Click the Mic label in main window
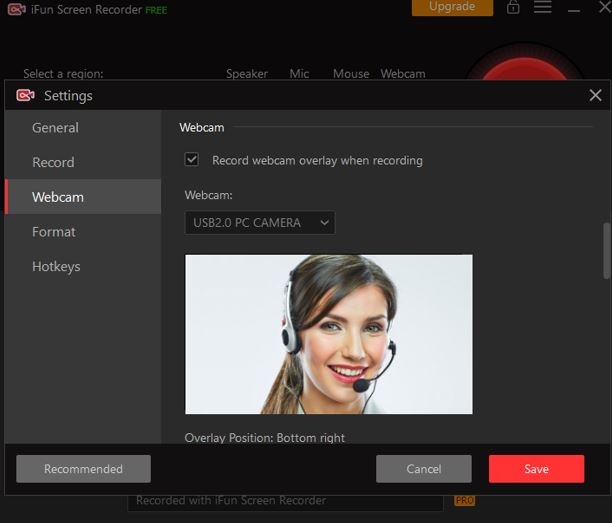This screenshot has height=523, width=612. tap(299, 74)
